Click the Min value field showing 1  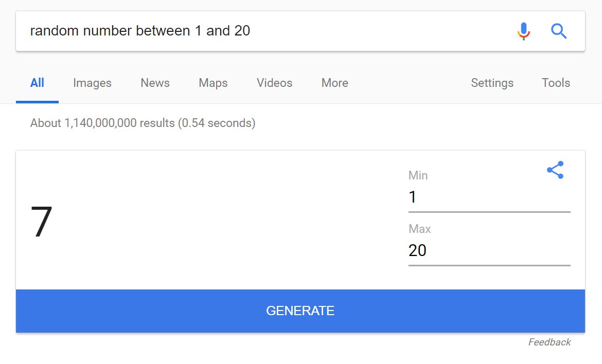(x=489, y=197)
